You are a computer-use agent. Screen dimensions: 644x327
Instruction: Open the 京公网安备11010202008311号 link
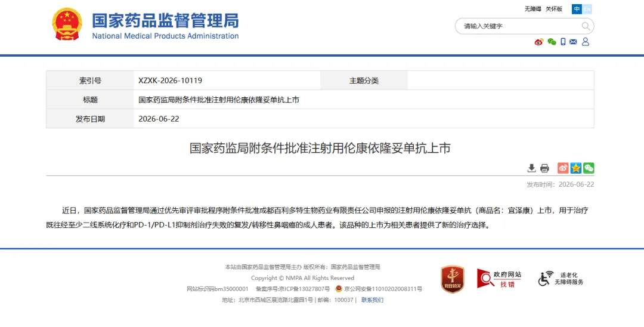tap(383, 289)
